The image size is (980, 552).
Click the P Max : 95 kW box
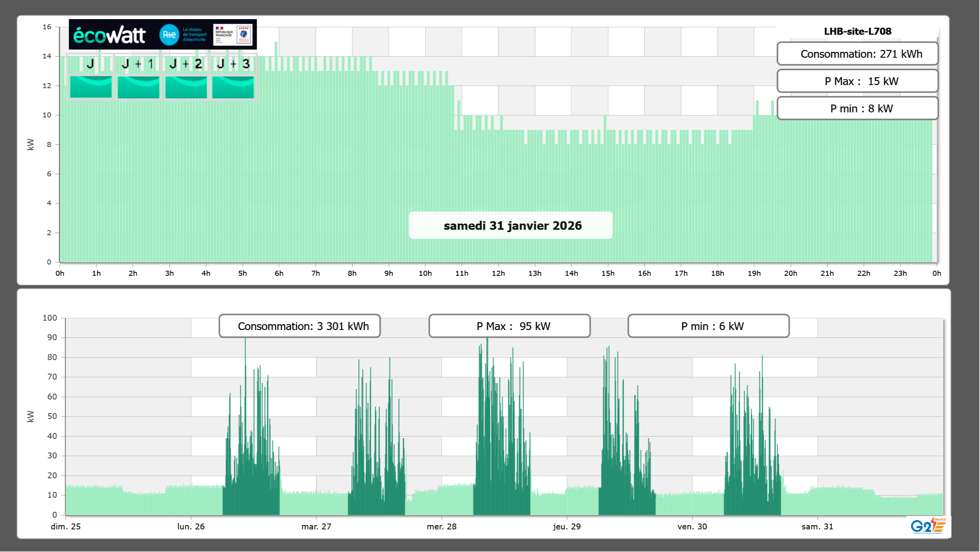pyautogui.click(x=509, y=326)
